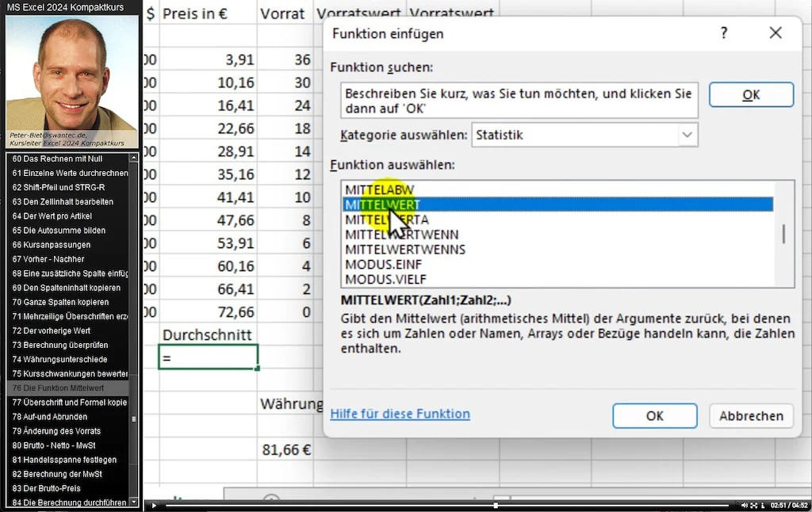Open chapter 84 Die Berechnung durchführen
Screen dimensions: 812x512
point(67,502)
